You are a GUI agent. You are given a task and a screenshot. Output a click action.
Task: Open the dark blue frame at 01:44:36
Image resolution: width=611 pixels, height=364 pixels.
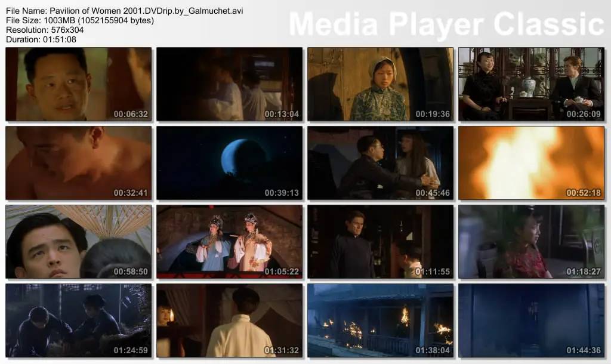[532, 320]
